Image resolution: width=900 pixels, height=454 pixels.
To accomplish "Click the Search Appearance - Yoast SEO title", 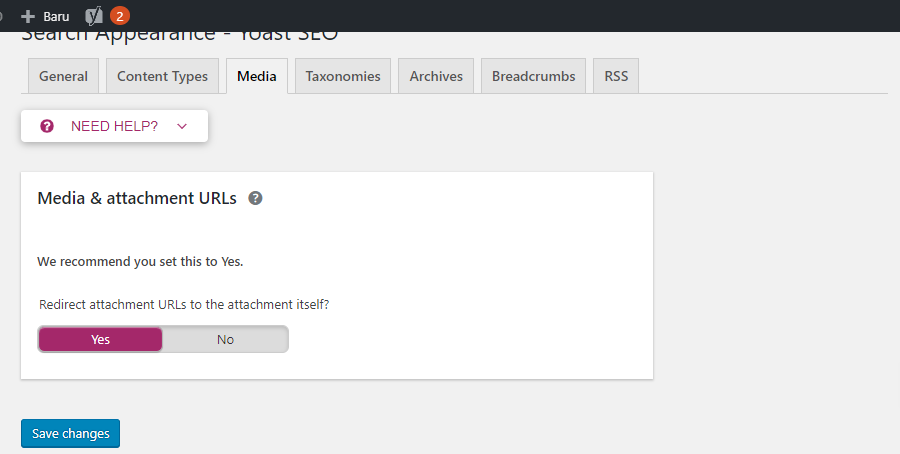I will coord(180,37).
